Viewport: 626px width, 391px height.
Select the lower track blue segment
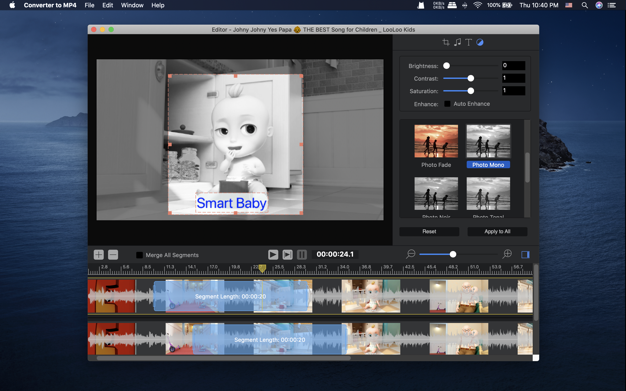point(270,339)
